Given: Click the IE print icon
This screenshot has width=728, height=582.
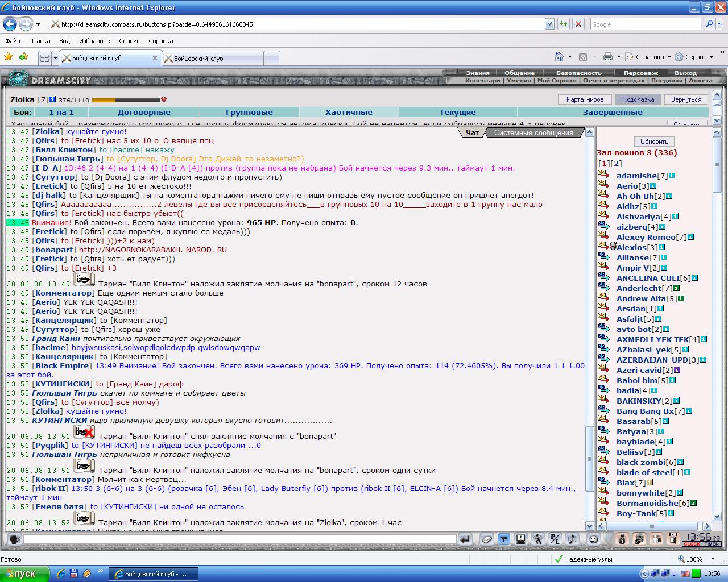Looking at the screenshot, I should [x=607, y=57].
